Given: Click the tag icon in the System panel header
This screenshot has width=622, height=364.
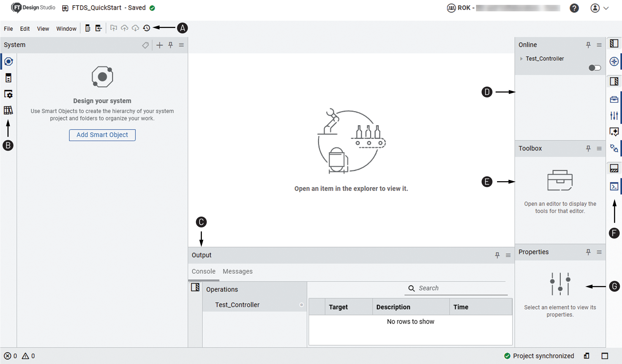Looking at the screenshot, I should pyautogui.click(x=145, y=45).
